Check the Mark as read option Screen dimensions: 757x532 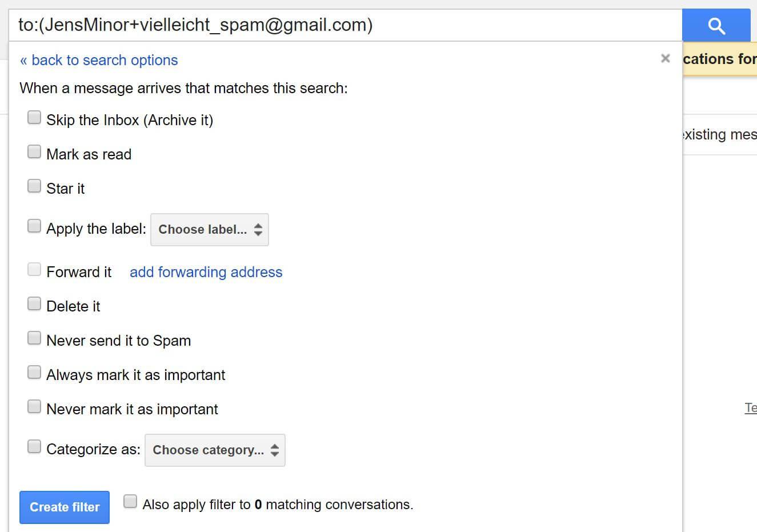tap(34, 152)
